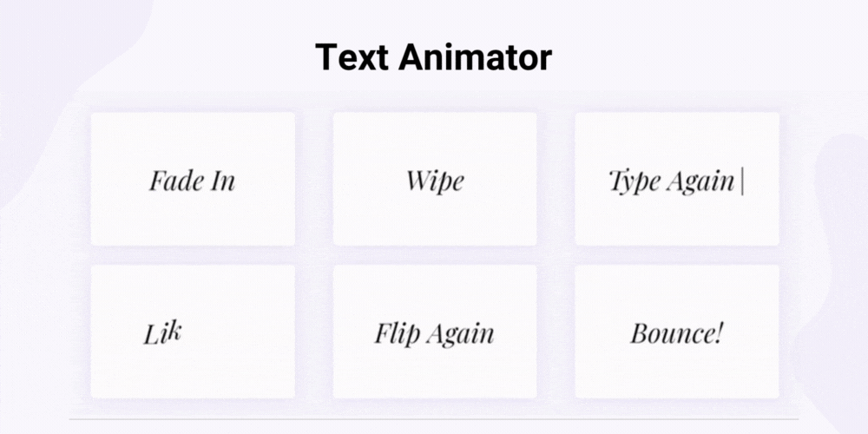Click the partially shown "Lik" text
Viewport: 868px width, 434px height.
point(161,333)
